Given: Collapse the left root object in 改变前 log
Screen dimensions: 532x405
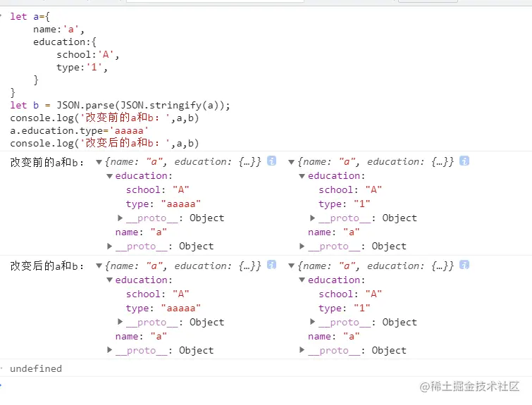Looking at the screenshot, I should pyautogui.click(x=99, y=162).
